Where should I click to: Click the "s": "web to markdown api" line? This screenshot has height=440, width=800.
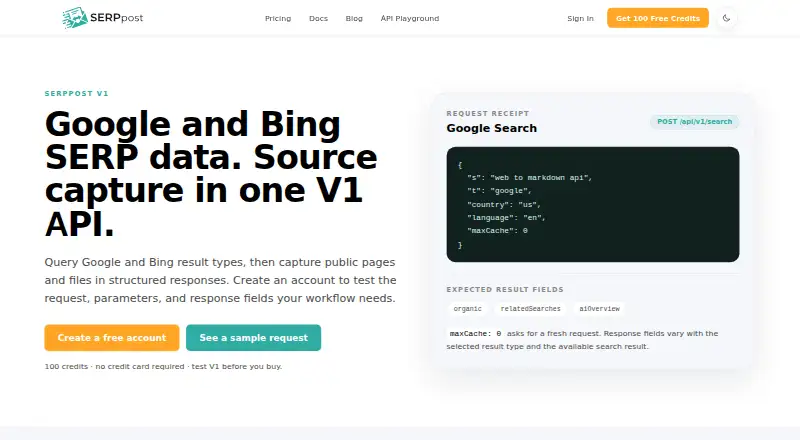point(530,178)
